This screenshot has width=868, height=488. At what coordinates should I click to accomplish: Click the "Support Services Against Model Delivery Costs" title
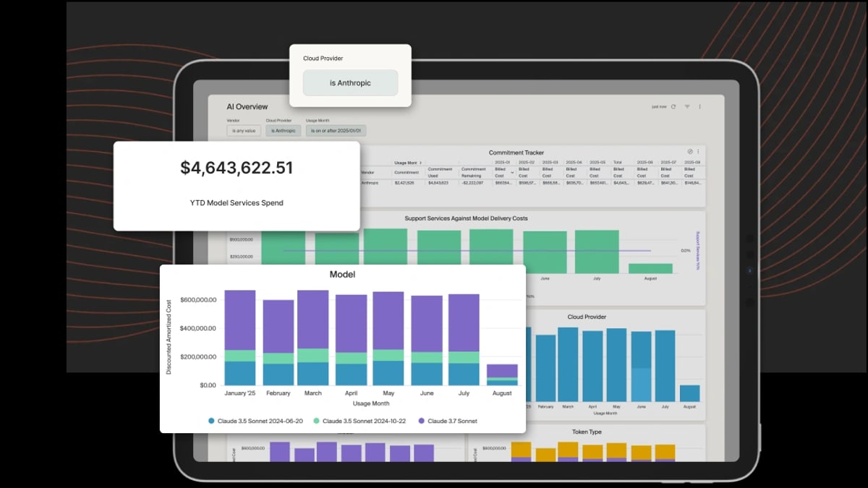point(464,218)
